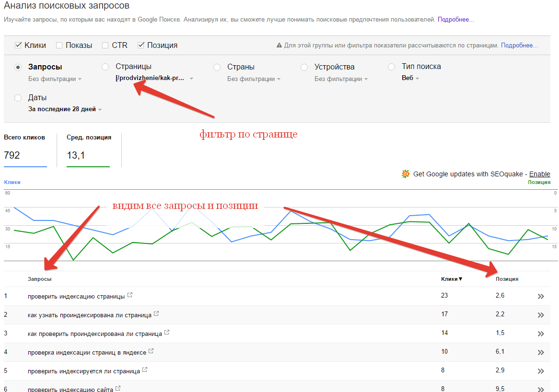This screenshot has width=559, height=392.
Task: Click the Запросы column header
Action: point(40,279)
